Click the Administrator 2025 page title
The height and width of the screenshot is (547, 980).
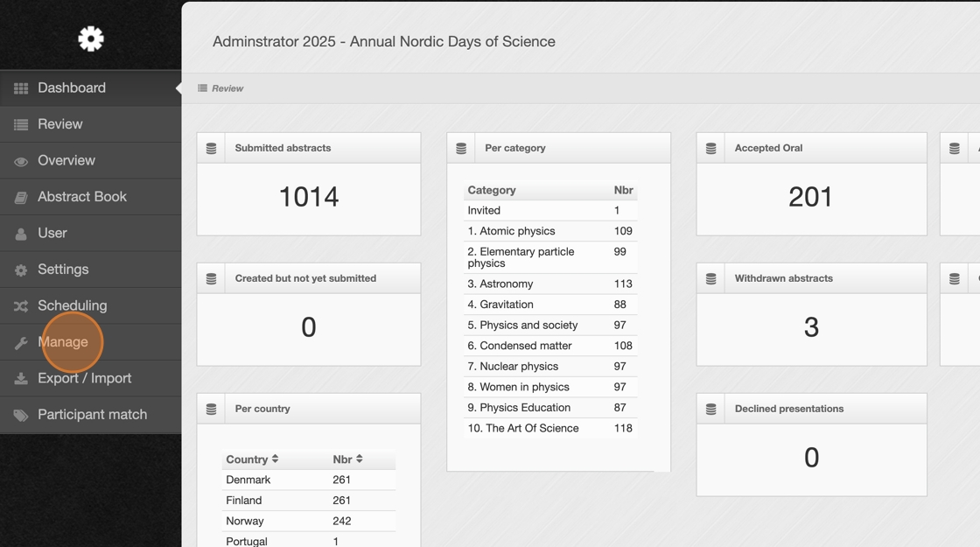(384, 41)
